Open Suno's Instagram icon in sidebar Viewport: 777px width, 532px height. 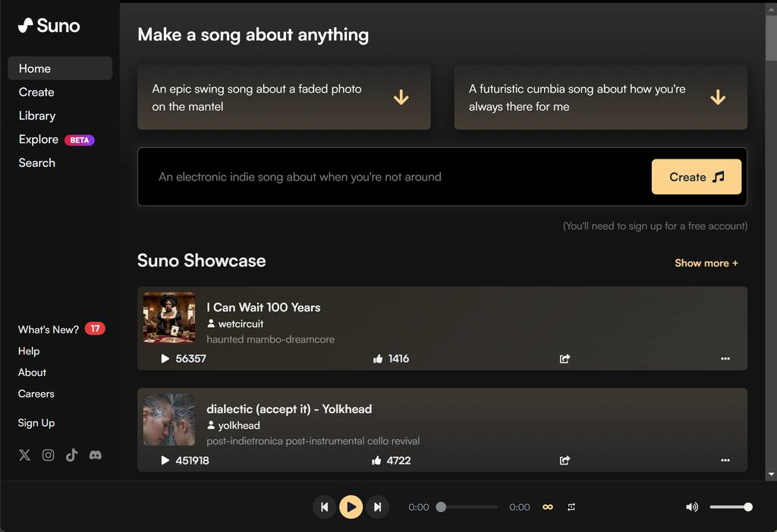tap(49, 455)
